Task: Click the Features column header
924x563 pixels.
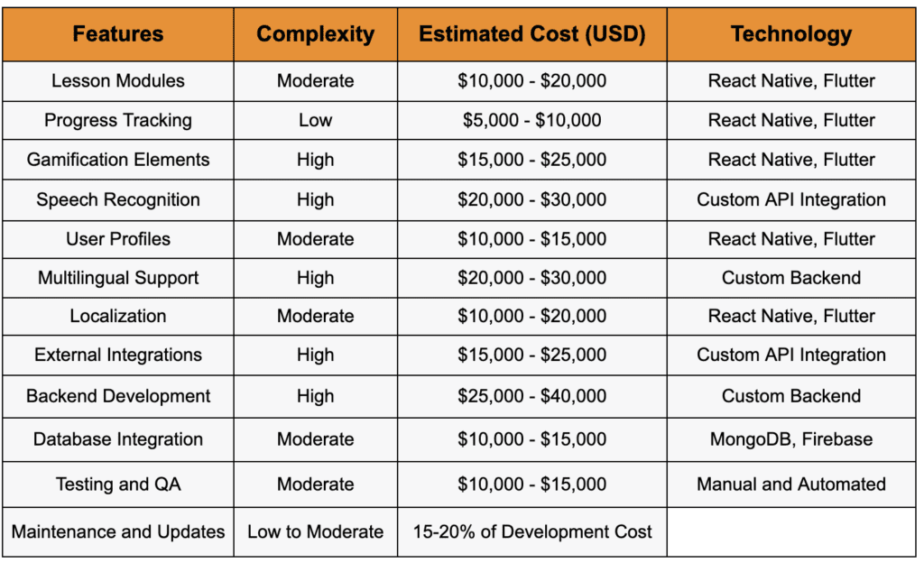Action: pyautogui.click(x=118, y=35)
